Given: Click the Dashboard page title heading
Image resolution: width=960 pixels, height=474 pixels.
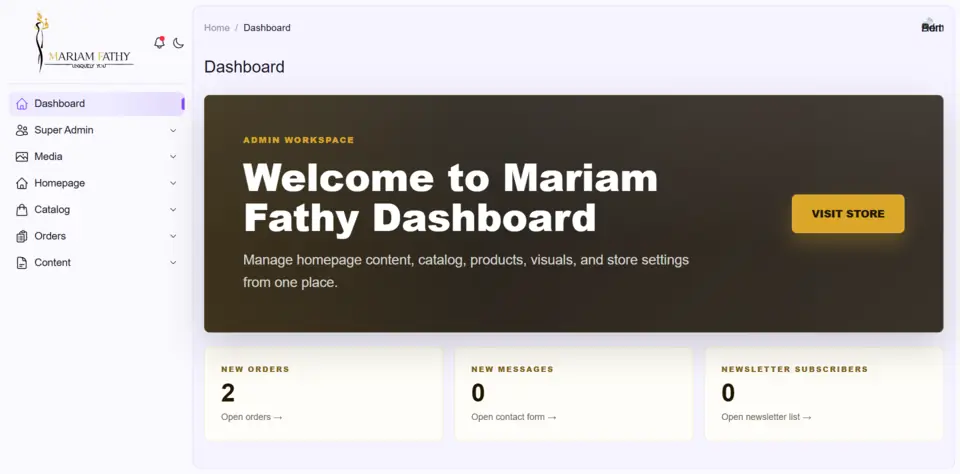Looking at the screenshot, I should 244,67.
